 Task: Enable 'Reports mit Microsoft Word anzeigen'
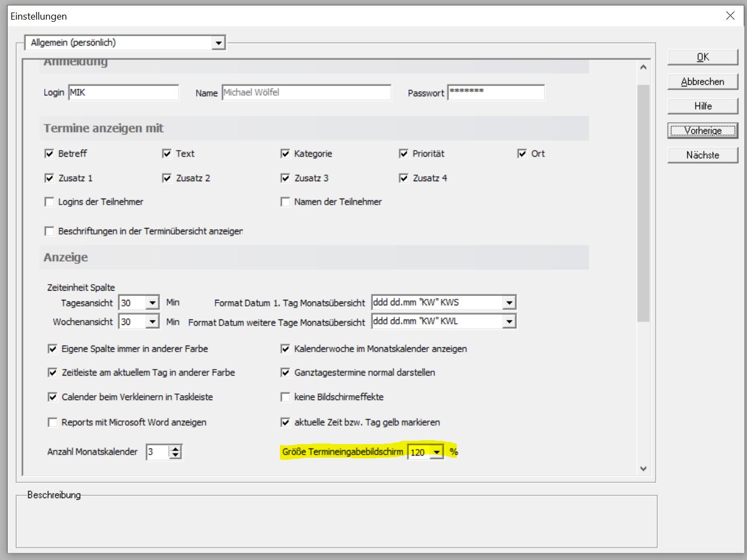pyautogui.click(x=52, y=422)
